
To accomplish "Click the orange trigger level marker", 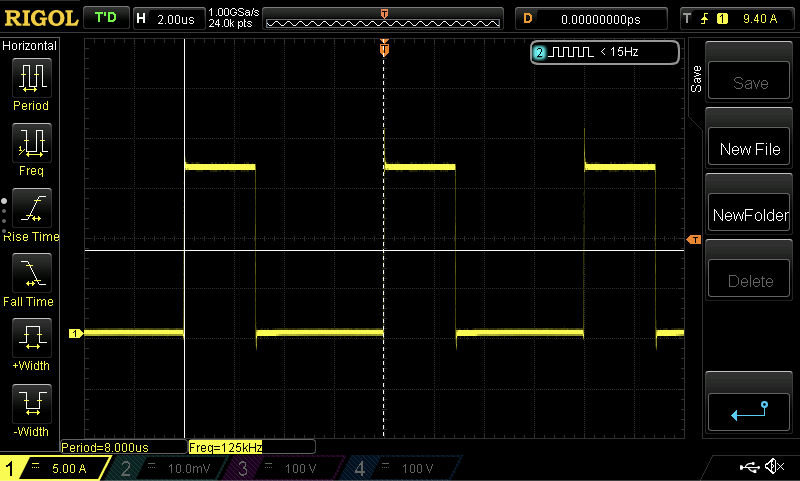I will coord(694,240).
